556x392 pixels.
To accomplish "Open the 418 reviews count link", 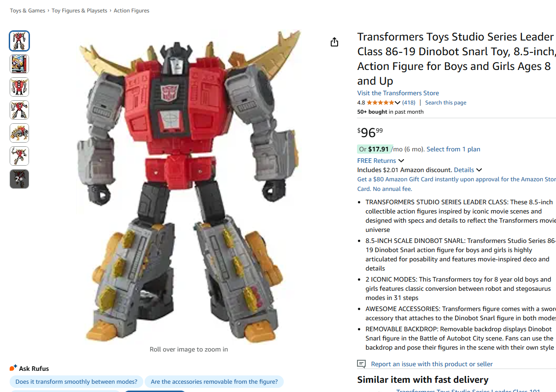I will click(x=409, y=103).
